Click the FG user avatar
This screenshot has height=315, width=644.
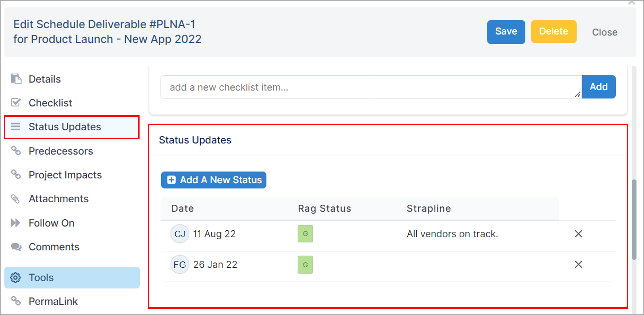(180, 265)
